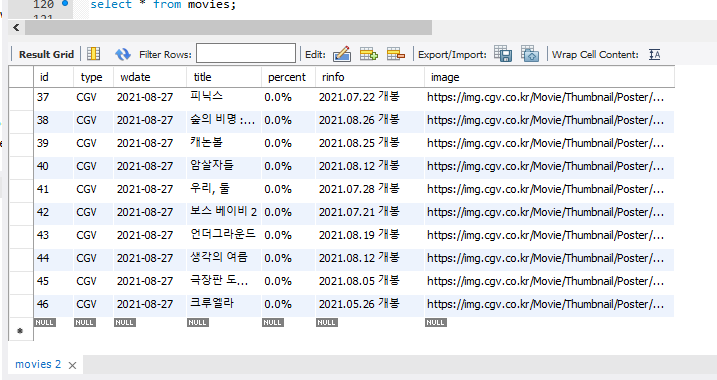Select the new-row asterisk row header
This screenshot has width=717, height=380.
[21, 330]
